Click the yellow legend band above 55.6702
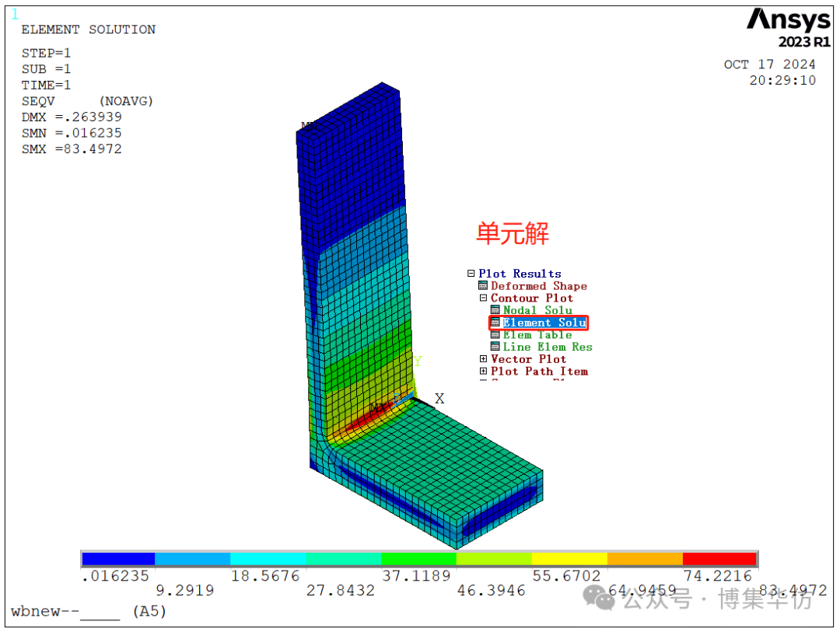 [x=569, y=559]
